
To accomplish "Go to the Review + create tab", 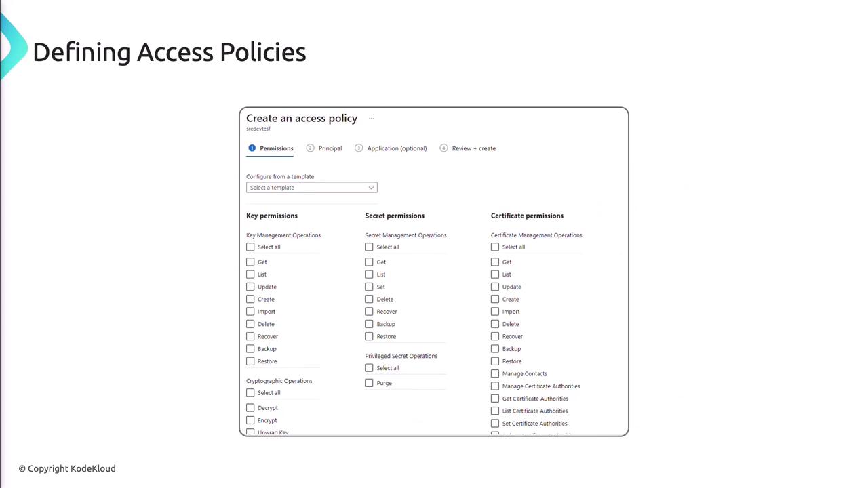I will [x=473, y=148].
